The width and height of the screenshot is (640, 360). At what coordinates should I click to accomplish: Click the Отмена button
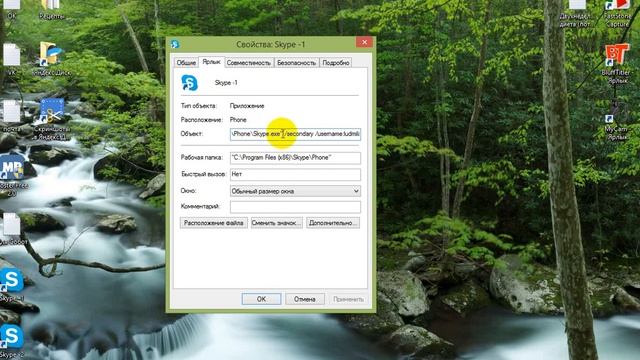(305, 299)
